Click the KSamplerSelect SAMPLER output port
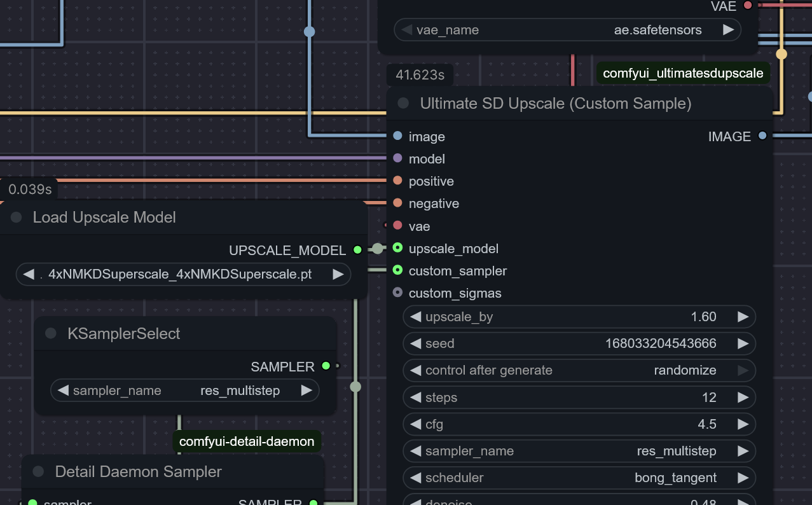The image size is (812, 505). pos(326,366)
